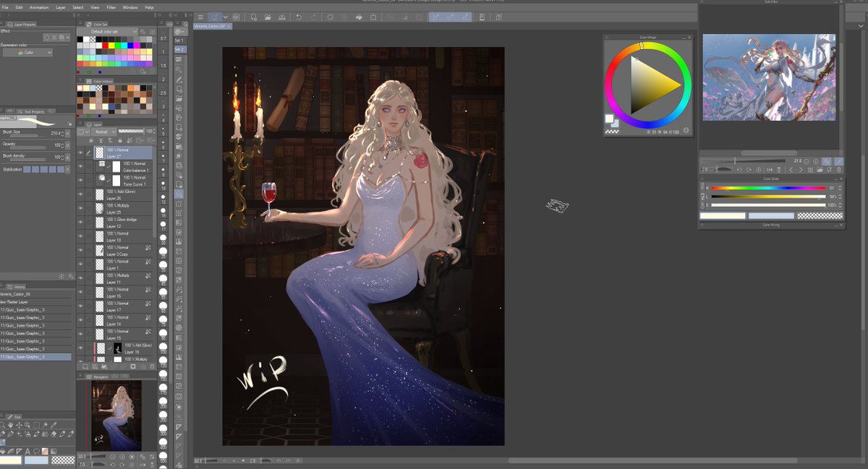
Task: Click the Save icon in command bar
Action: pos(281,17)
